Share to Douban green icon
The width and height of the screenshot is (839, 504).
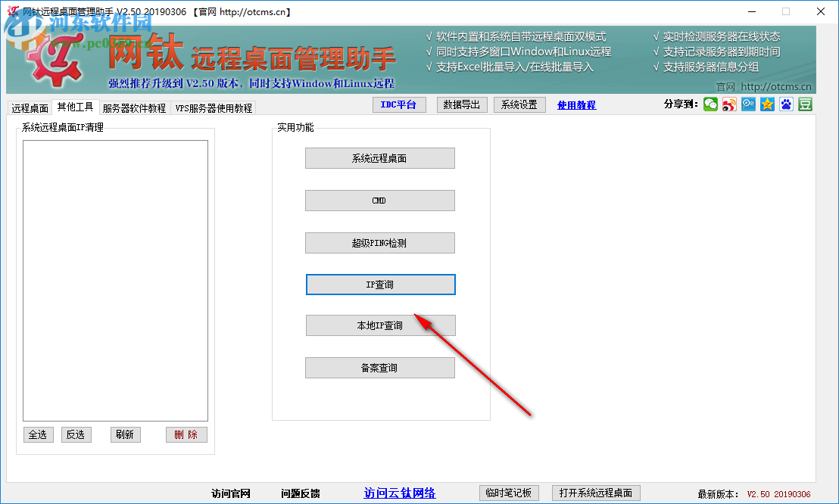click(804, 104)
